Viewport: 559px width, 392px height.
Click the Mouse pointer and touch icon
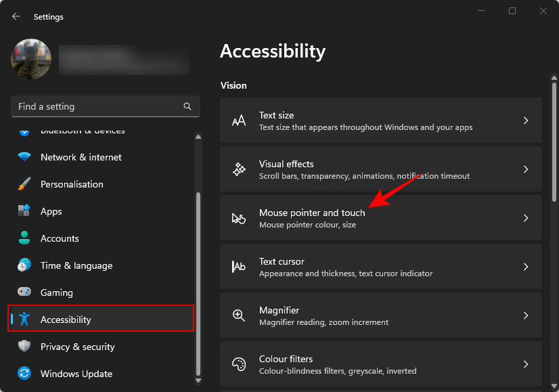(x=239, y=218)
